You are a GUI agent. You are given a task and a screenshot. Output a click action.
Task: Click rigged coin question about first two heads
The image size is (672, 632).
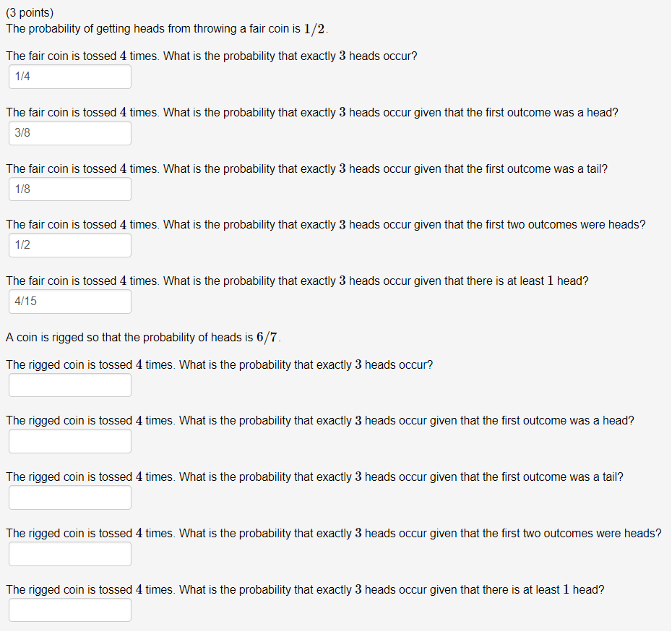(x=334, y=534)
